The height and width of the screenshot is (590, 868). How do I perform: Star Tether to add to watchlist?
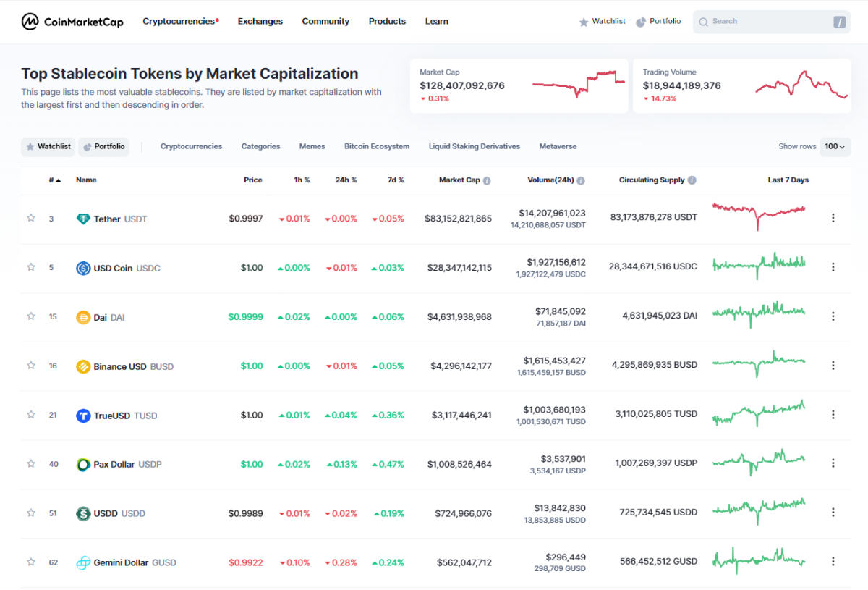click(x=31, y=218)
